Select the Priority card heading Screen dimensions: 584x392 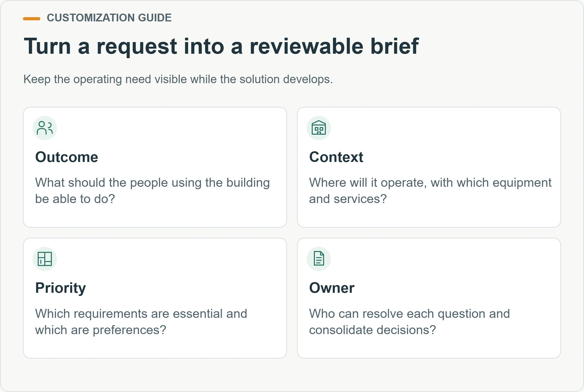61,288
